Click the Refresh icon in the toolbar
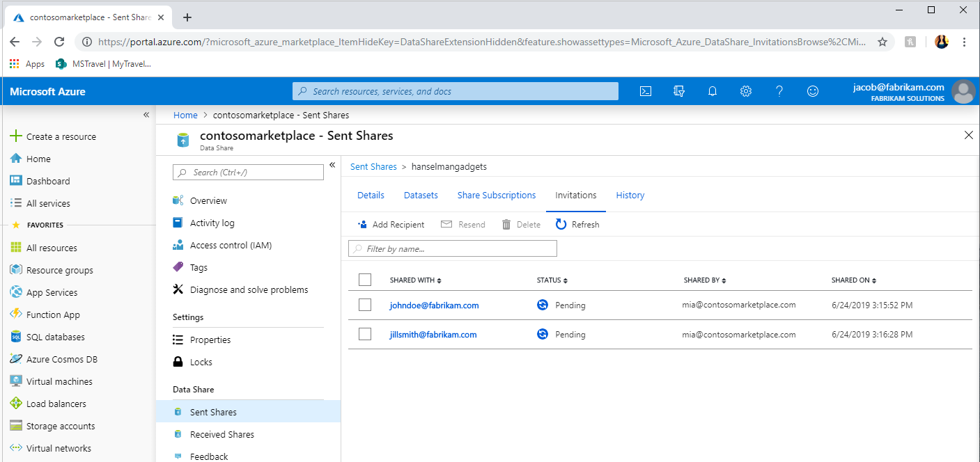 click(561, 224)
